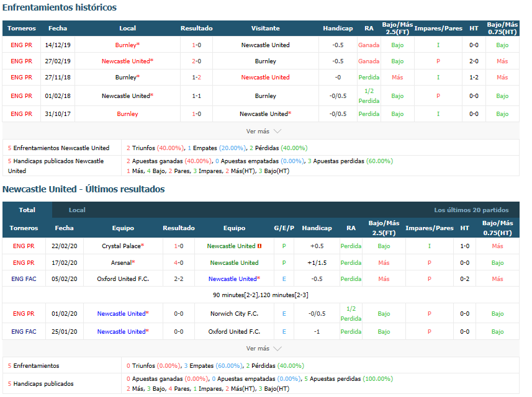
Task: Open 'Los últimos 20 partidos' selector
Action: [471, 210]
